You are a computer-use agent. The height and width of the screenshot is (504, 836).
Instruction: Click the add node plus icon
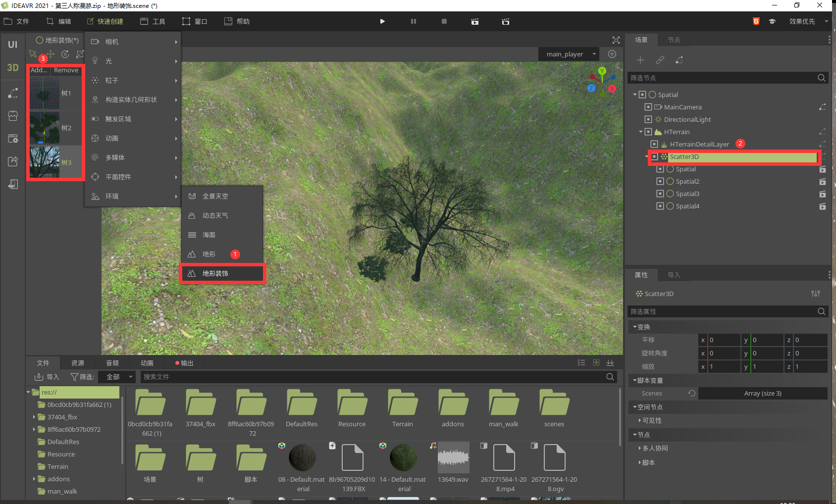pos(640,60)
